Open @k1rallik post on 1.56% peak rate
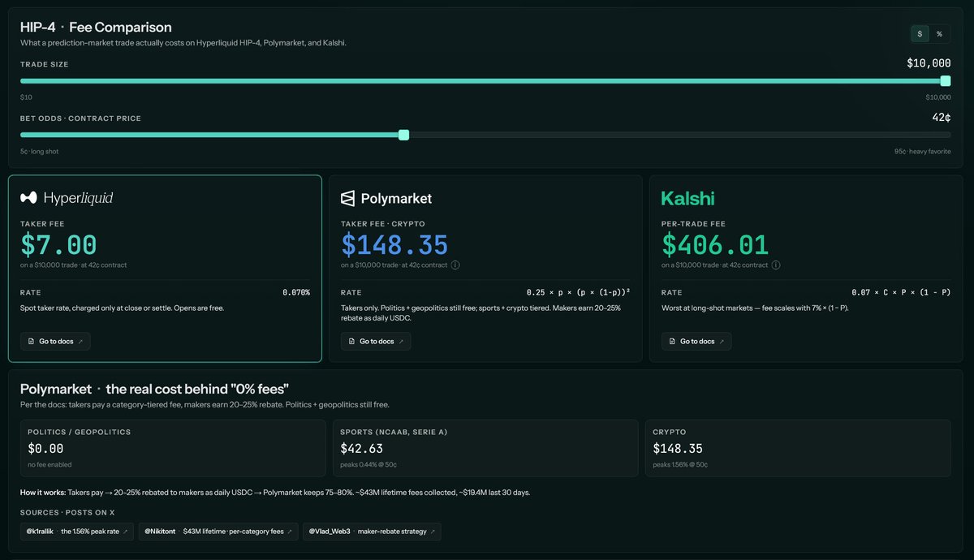The height and width of the screenshot is (560, 974). [x=77, y=532]
